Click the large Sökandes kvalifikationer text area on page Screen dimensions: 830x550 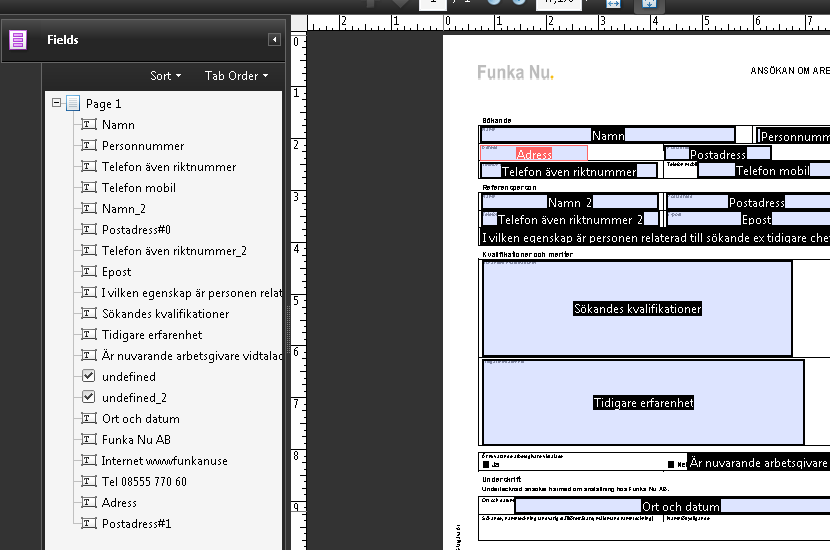637,309
